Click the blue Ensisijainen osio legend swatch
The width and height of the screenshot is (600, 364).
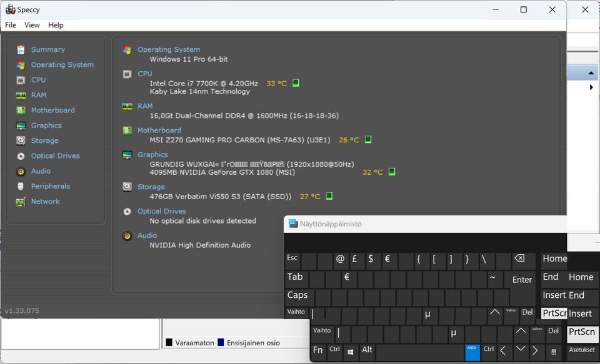pyautogui.click(x=221, y=342)
